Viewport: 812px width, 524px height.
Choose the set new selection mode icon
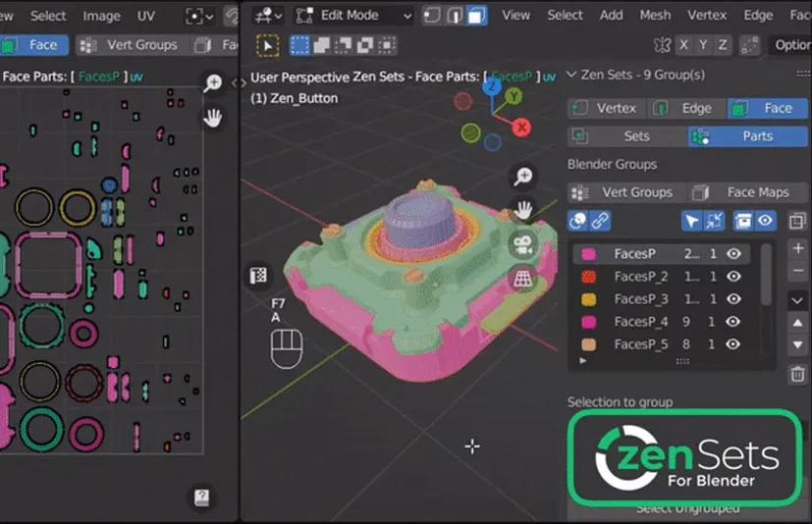pos(299,45)
